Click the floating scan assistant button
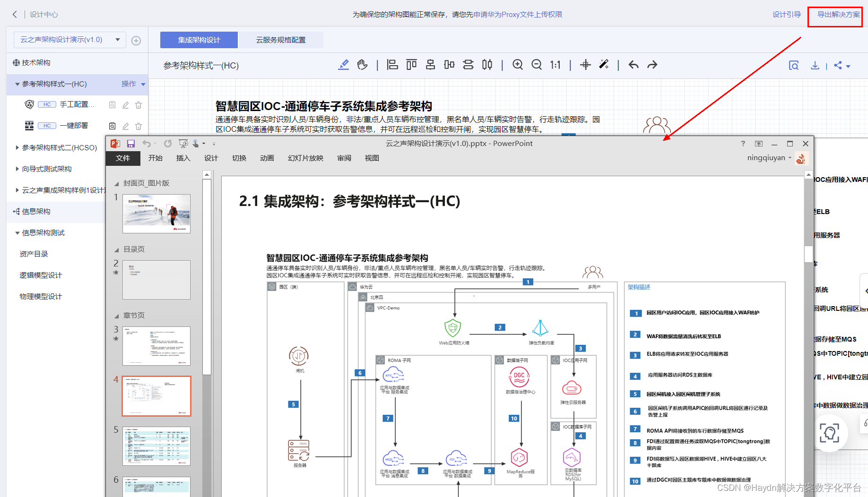Image resolution: width=868 pixels, height=497 pixels. click(x=830, y=433)
